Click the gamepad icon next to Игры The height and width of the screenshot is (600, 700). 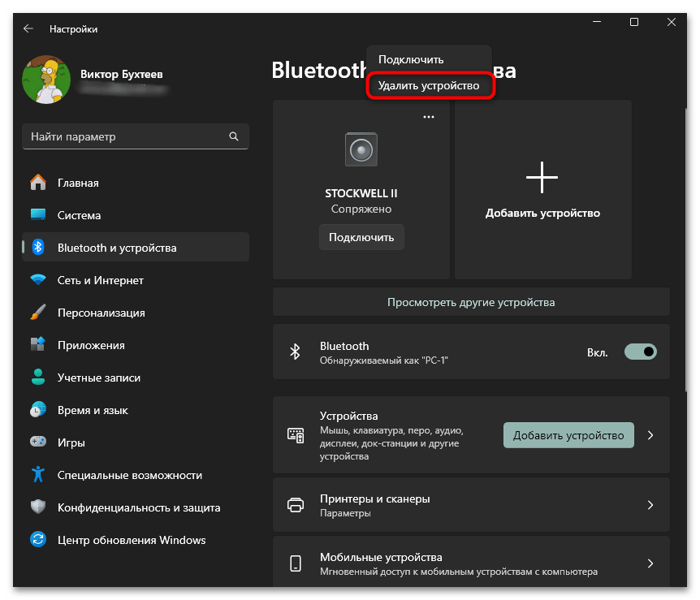[x=38, y=442]
